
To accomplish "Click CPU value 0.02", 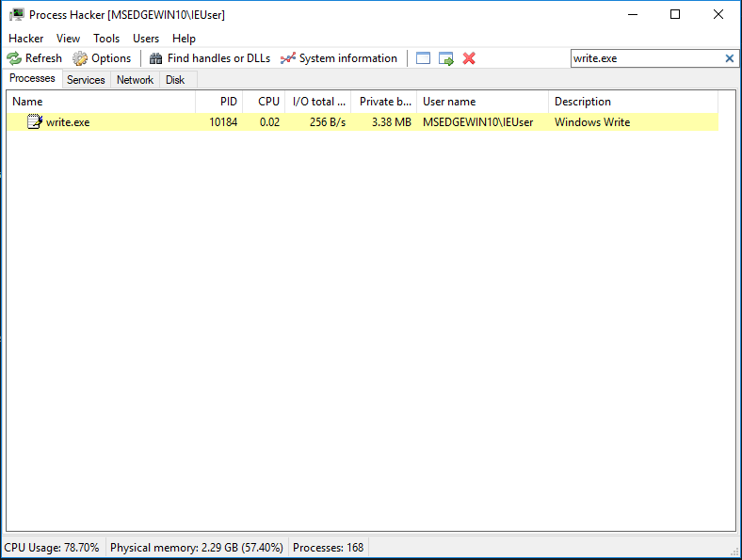I will (x=269, y=122).
